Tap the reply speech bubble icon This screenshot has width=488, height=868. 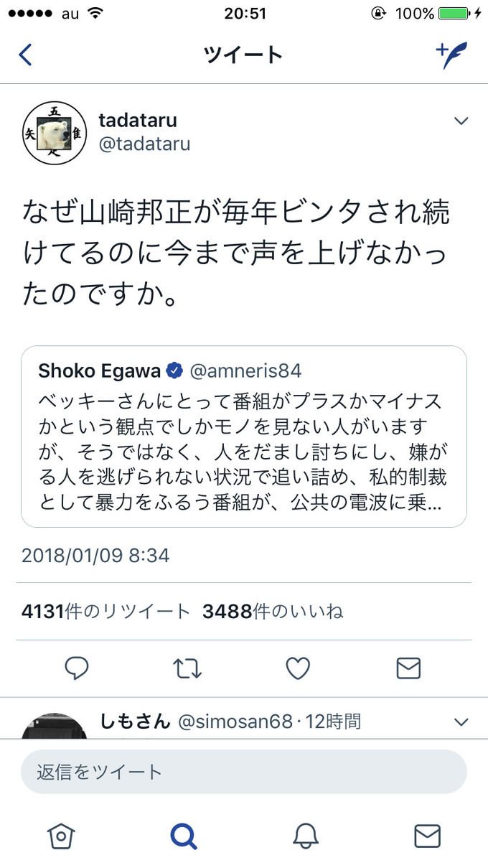coord(77,668)
